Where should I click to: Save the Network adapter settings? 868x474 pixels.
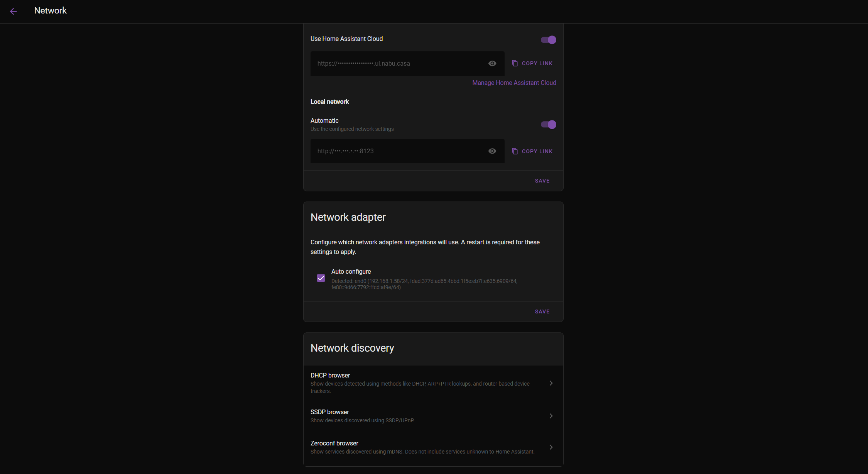pyautogui.click(x=542, y=311)
